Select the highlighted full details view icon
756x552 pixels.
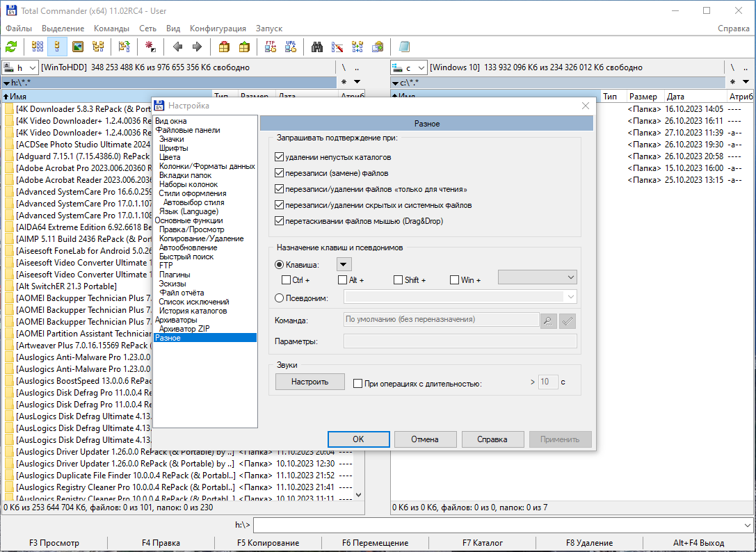57,47
